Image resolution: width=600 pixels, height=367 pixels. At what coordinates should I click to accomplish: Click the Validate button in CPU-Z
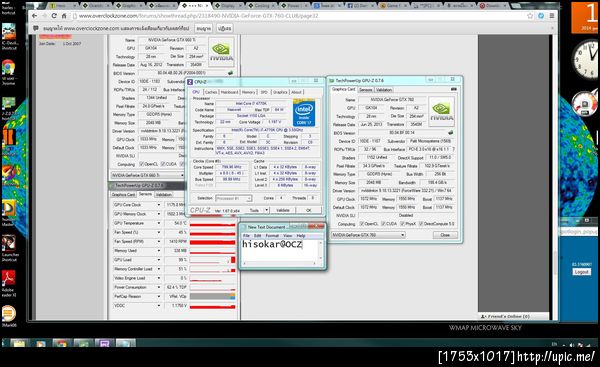282,210
